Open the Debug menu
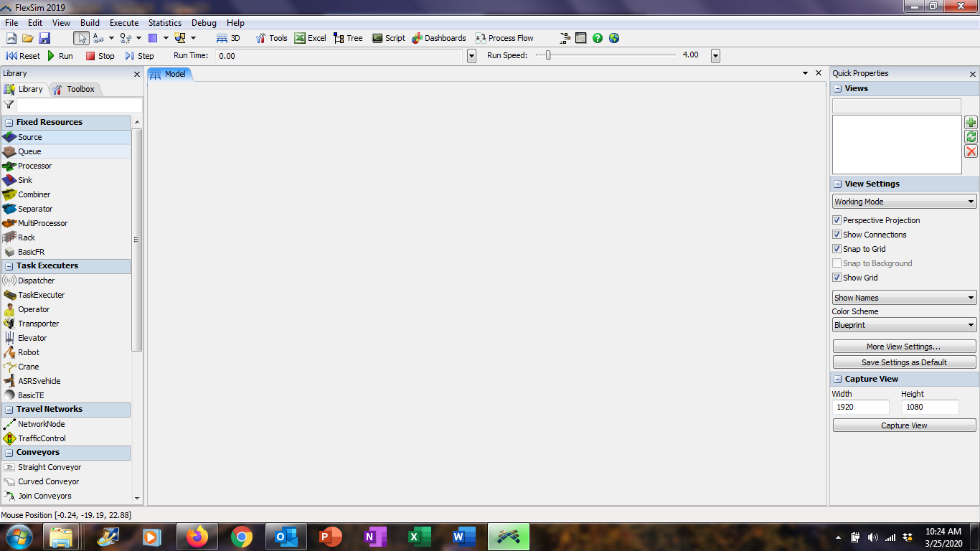The height and width of the screenshot is (551, 980). coord(204,23)
